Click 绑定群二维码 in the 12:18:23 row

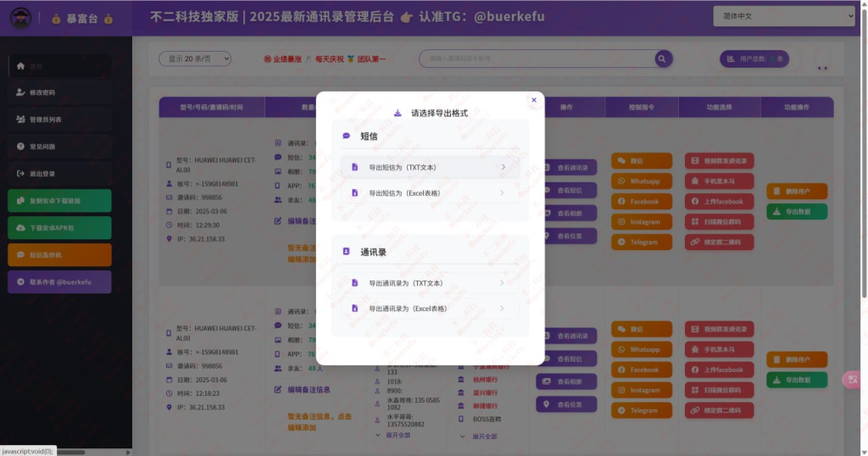coord(719,410)
